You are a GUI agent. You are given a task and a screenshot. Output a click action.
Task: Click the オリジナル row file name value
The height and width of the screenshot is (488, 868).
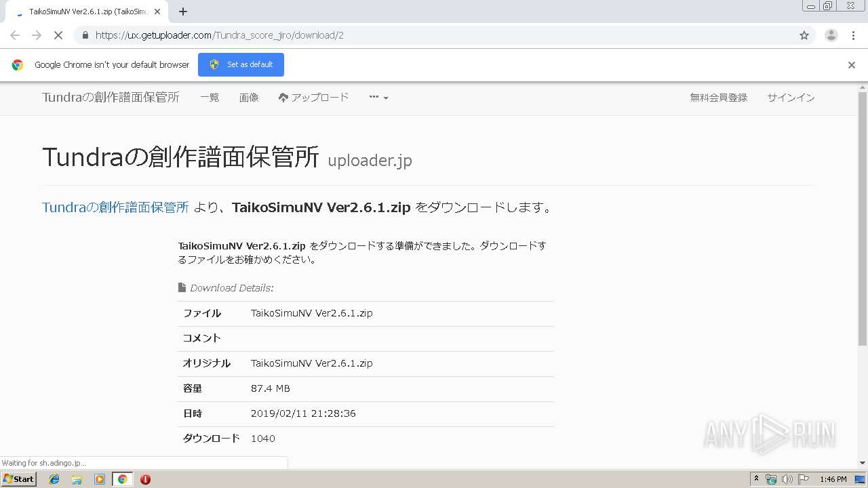tap(311, 363)
